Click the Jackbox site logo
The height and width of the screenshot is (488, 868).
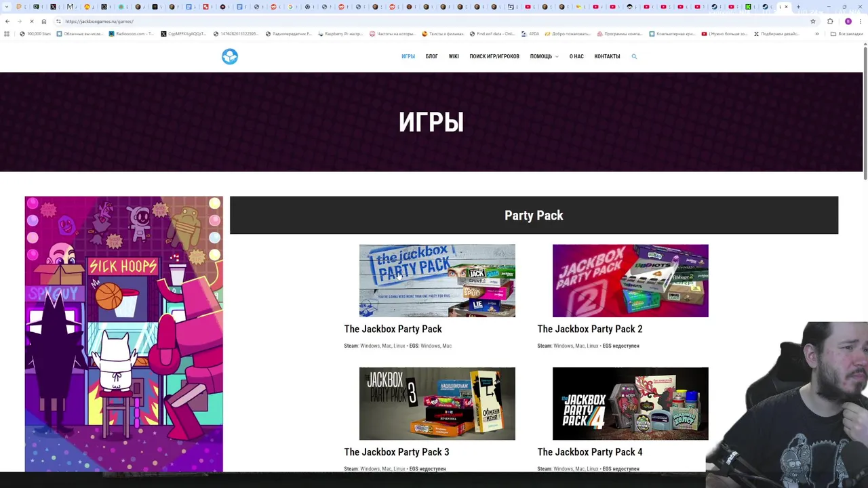pyautogui.click(x=230, y=56)
